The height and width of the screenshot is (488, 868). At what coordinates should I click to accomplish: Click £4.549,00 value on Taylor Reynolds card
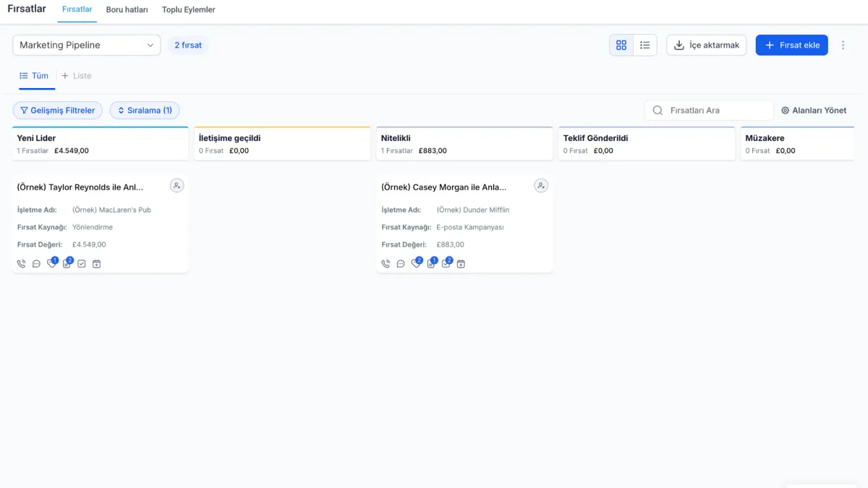89,244
